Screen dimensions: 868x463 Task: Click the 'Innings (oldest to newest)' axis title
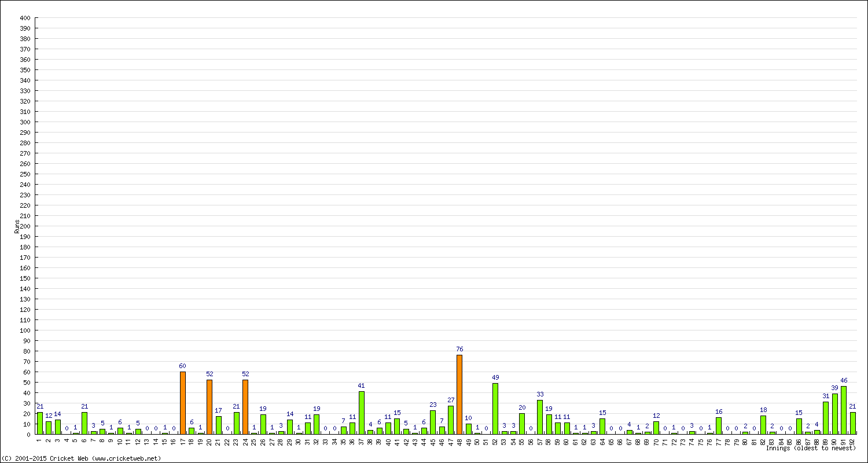coord(811,448)
